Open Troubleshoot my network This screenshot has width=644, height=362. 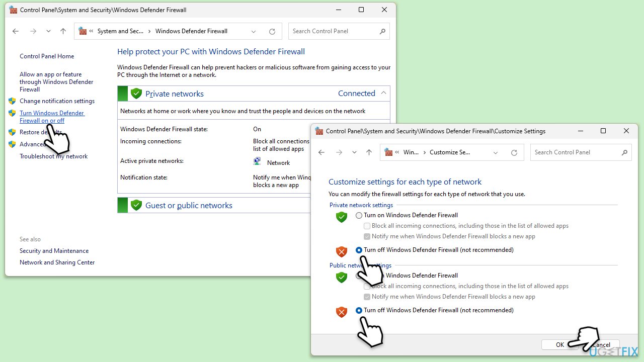pyautogui.click(x=53, y=156)
